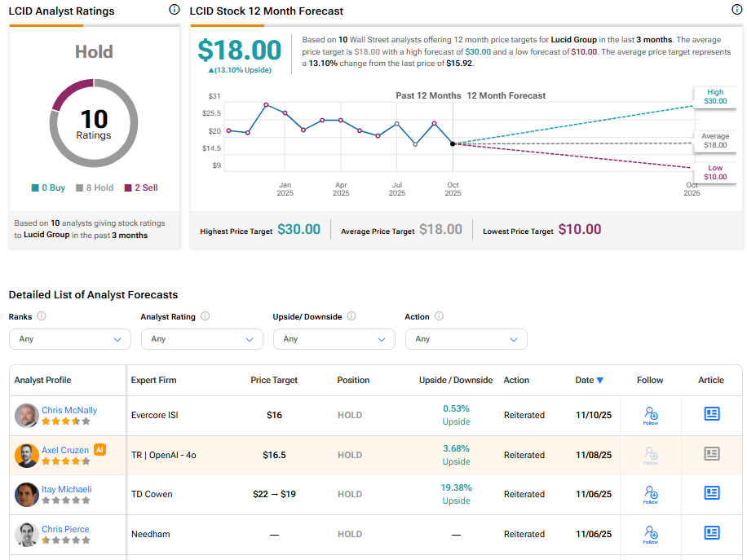The width and height of the screenshot is (747, 560).
Task: Follow analyst Chris McNally
Action: 650,415
